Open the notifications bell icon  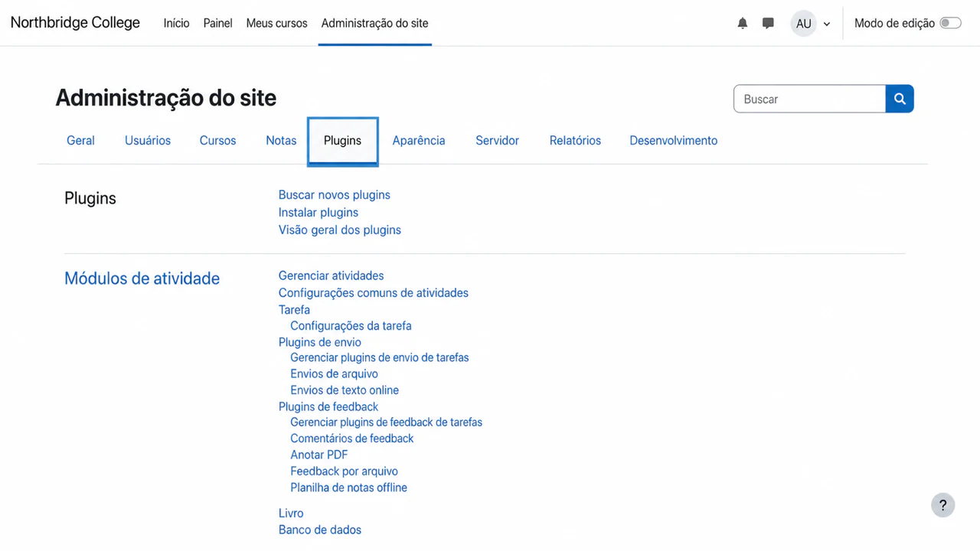click(742, 23)
